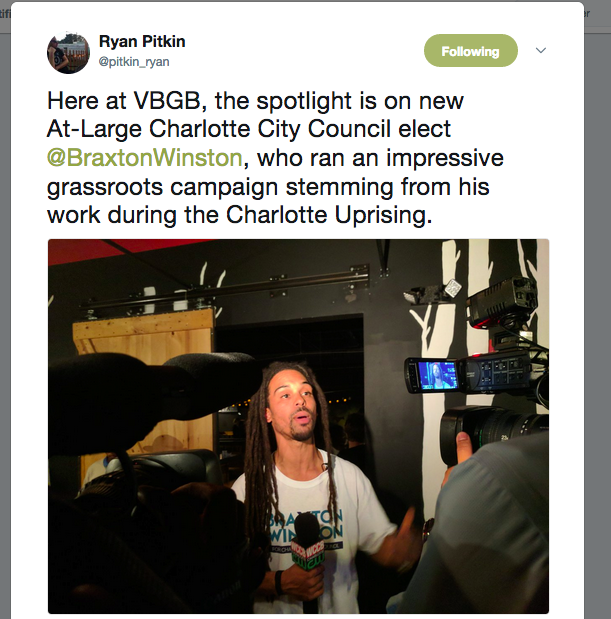Open the @BraxtonWinston mention link

(x=144, y=158)
